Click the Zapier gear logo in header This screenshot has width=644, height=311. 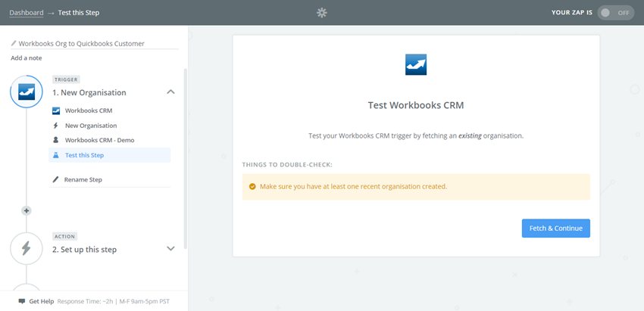tap(321, 13)
